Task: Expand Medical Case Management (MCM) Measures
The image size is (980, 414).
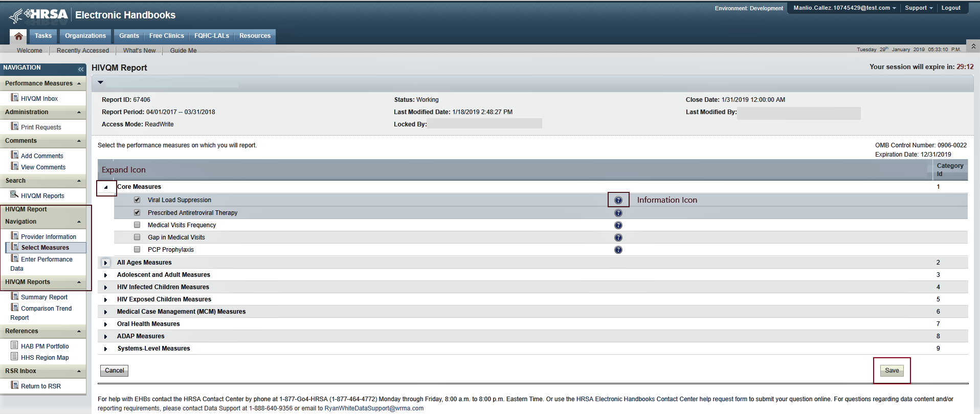Action: tap(106, 312)
